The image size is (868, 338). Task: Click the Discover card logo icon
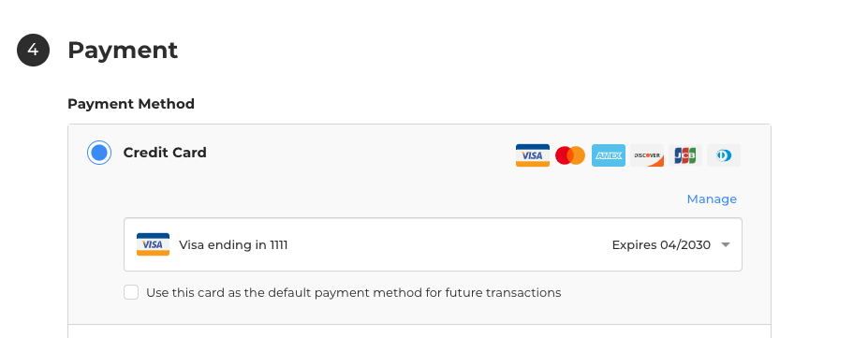(647, 155)
